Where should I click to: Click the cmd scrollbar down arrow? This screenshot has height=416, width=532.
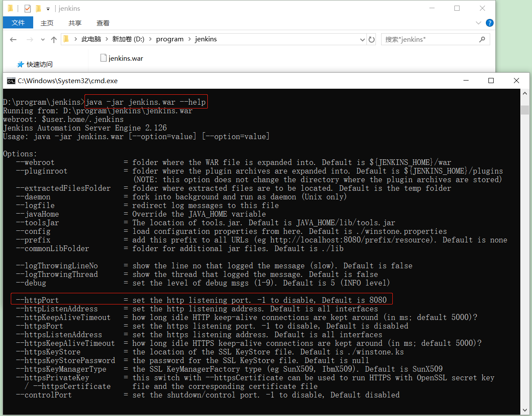click(x=525, y=410)
